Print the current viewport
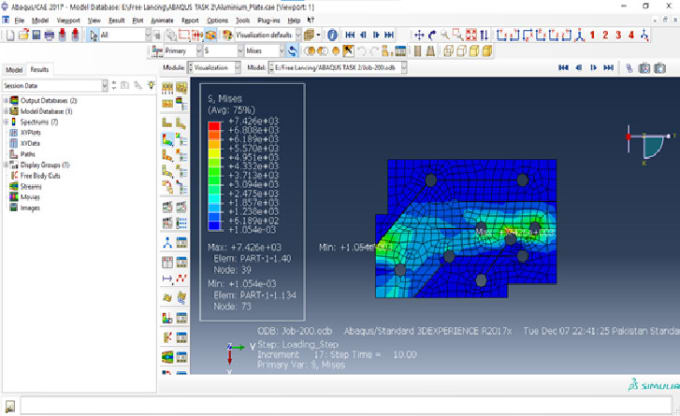Screen dimensions: 680x416 point(49,35)
